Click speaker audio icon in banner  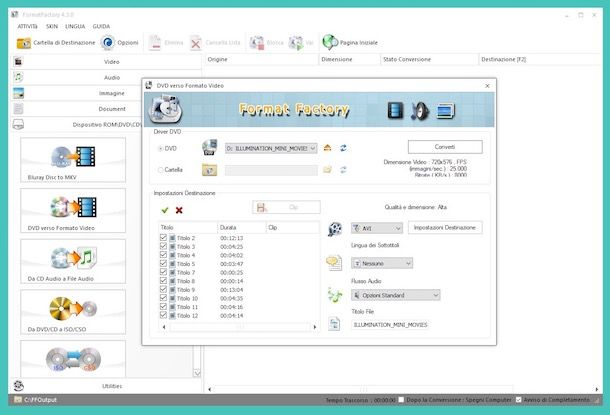(x=420, y=110)
